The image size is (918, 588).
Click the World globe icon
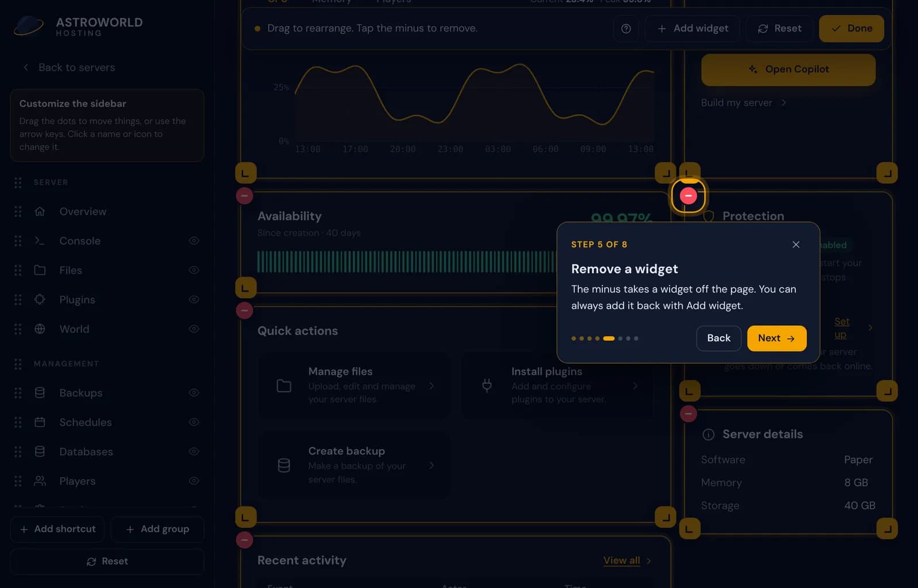(40, 329)
